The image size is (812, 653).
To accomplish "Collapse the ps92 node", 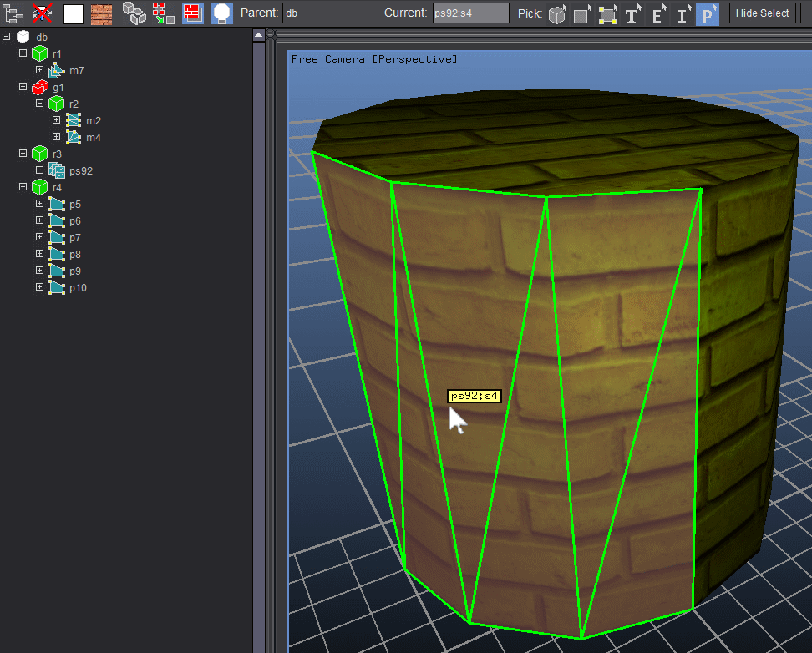I will [x=39, y=170].
